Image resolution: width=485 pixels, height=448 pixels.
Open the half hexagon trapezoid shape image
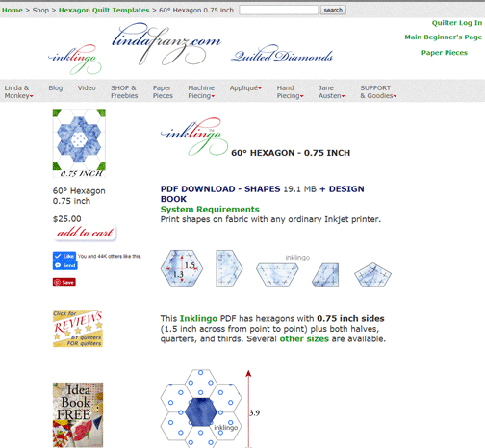pyautogui.click(x=277, y=275)
